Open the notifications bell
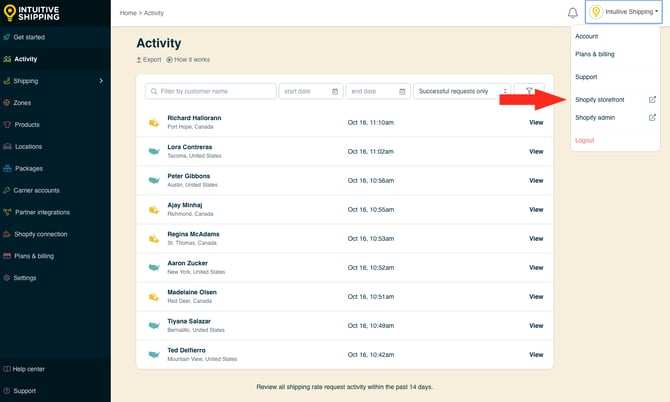 [x=573, y=13]
